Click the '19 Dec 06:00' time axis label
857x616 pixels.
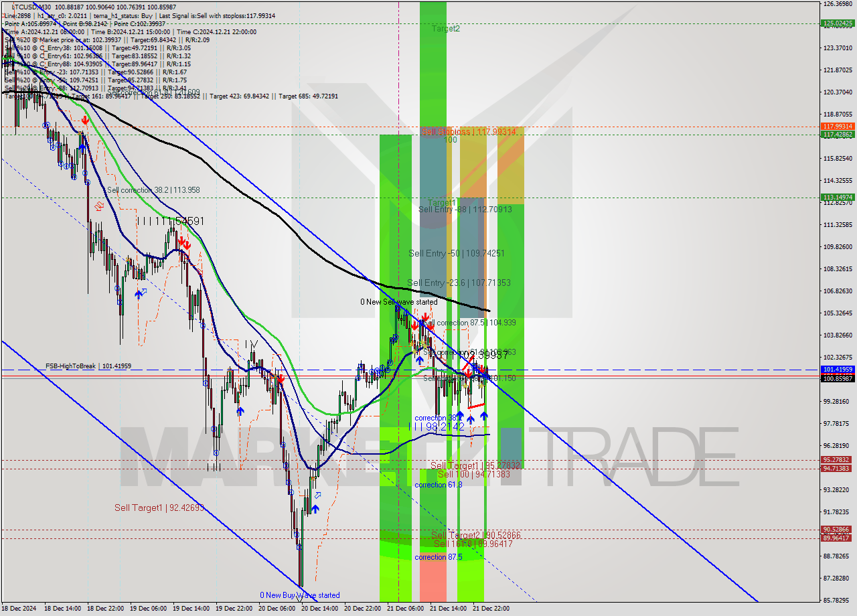pos(148,609)
